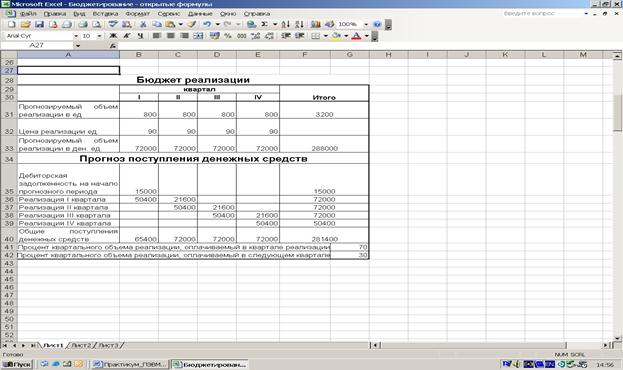Screen dimensions: 623x370
Task: Toggle Underline formatting (Ч)
Action: pyautogui.click(x=140, y=36)
